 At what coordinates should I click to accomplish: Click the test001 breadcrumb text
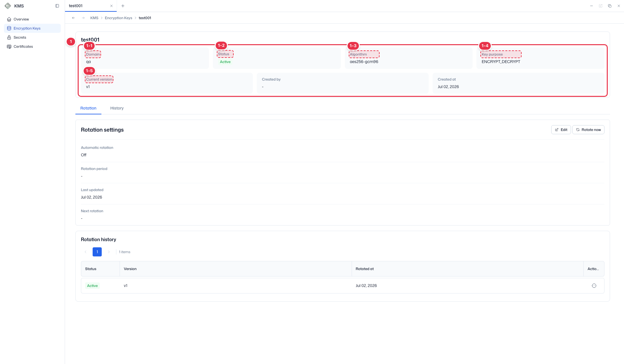[x=145, y=18]
